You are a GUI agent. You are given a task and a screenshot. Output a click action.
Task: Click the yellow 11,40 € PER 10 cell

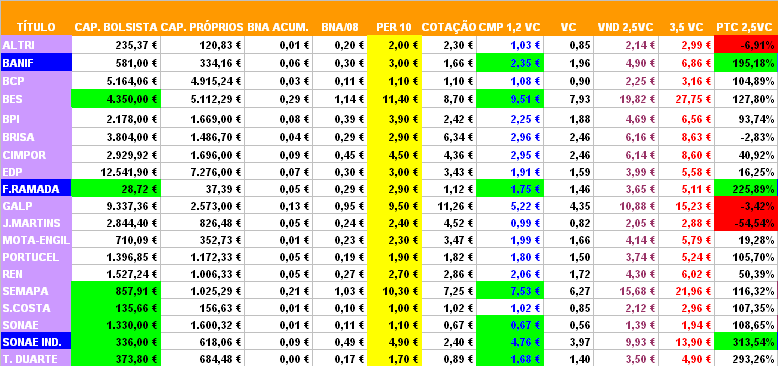(x=394, y=99)
